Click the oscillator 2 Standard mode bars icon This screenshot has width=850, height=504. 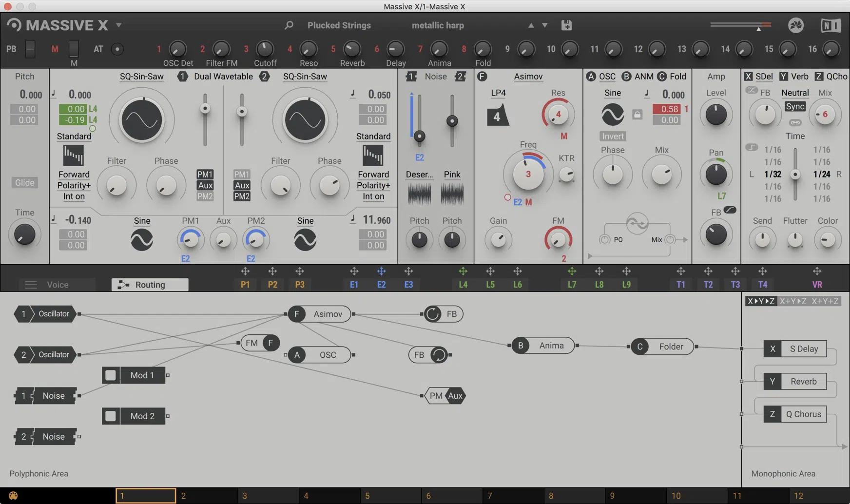[x=373, y=155]
